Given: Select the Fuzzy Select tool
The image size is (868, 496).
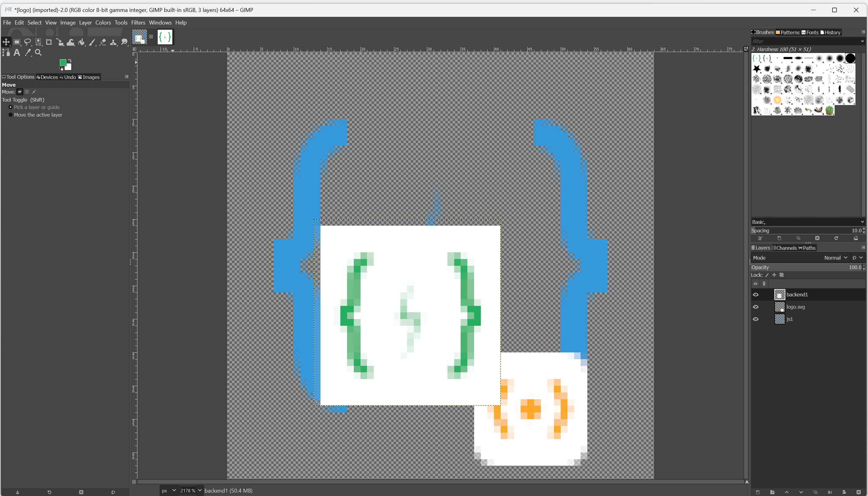Looking at the screenshot, I should coord(39,42).
